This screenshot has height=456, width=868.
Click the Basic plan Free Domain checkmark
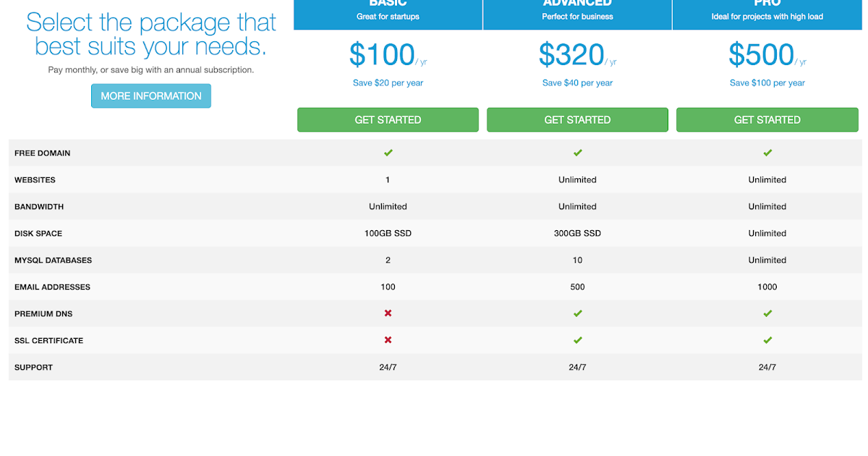(388, 153)
